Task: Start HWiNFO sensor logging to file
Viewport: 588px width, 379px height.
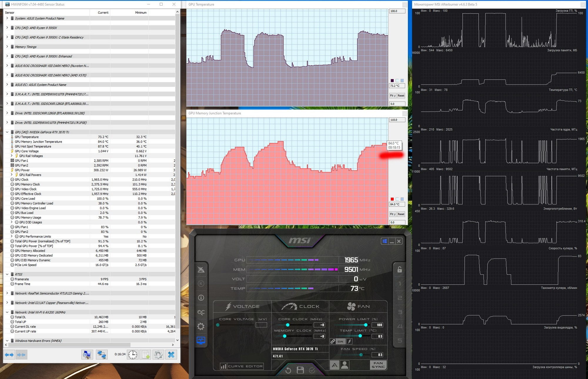Action: pyautogui.click(x=146, y=355)
